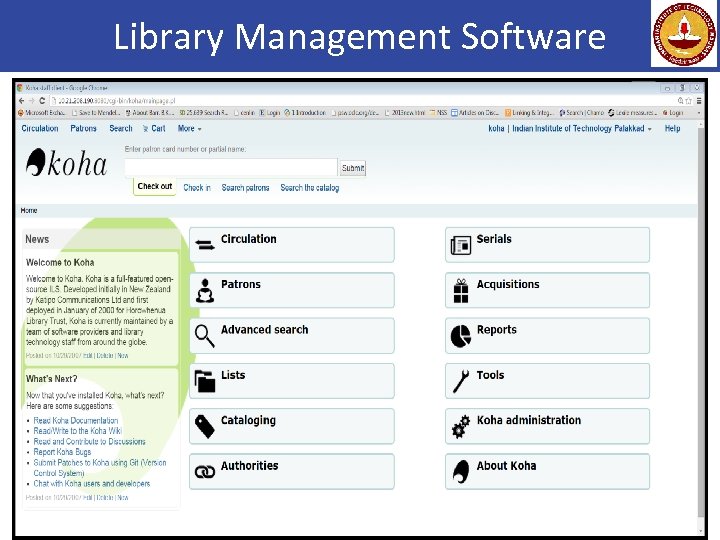The image size is (720, 540).
Task: Click the Serials newspaper icon
Action: click(x=461, y=245)
